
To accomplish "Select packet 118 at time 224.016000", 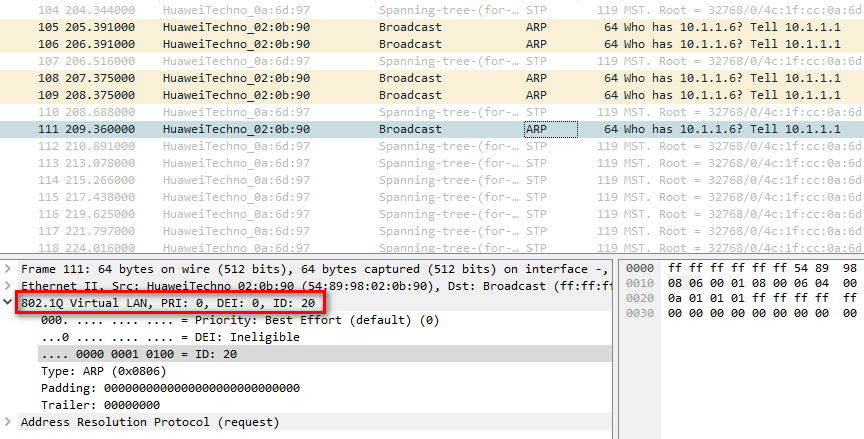I will [x=432, y=247].
